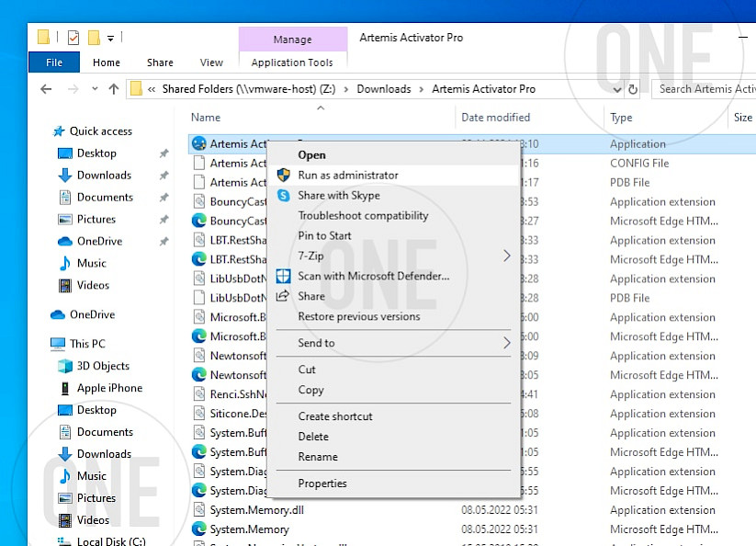Select the System.Memory.dll file row

click(471, 510)
